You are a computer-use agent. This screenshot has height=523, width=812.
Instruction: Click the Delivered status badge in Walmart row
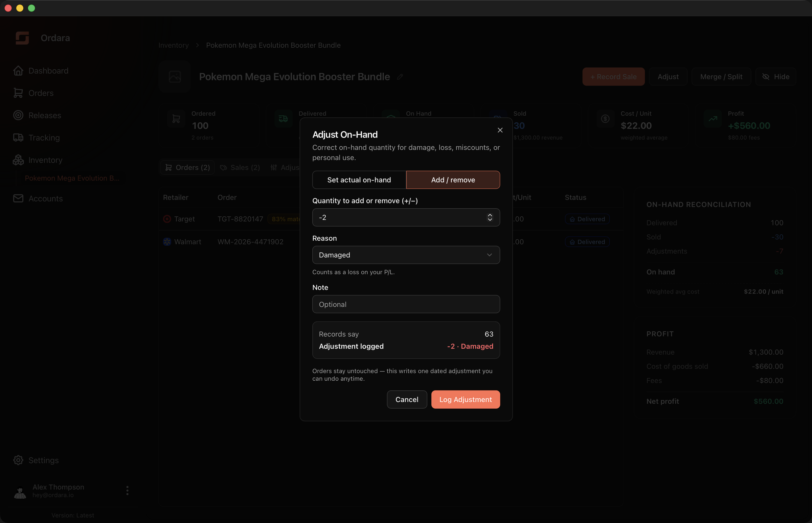(x=587, y=242)
